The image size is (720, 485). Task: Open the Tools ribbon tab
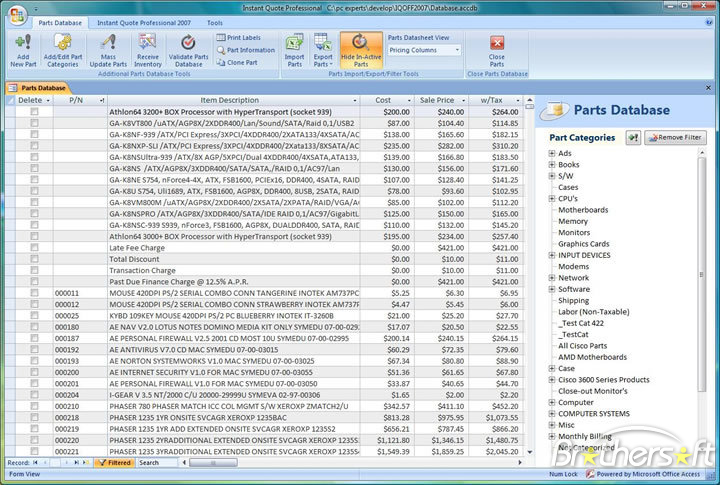pyautogui.click(x=214, y=23)
